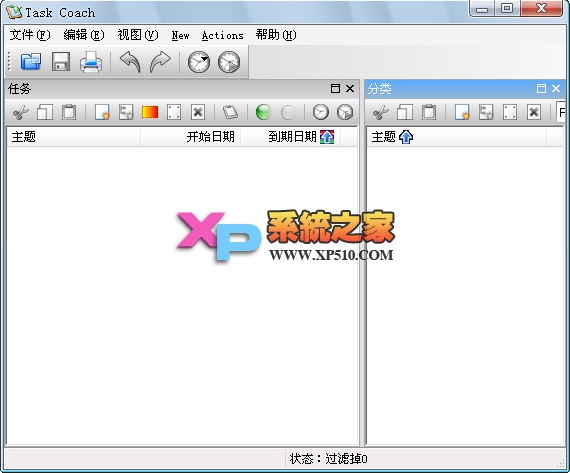This screenshot has width=570, height=473.
Task: Click the orange-yellow gradient icon in 任务 toolbar
Action: 150,112
